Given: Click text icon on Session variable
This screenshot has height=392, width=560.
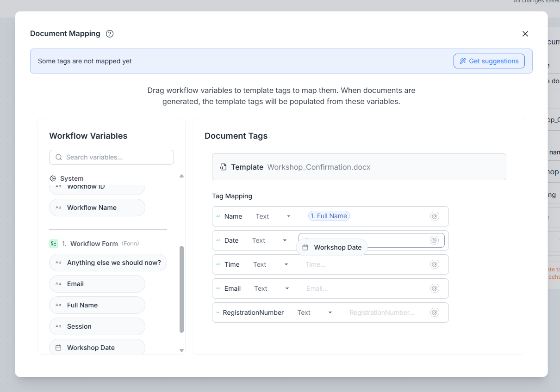Looking at the screenshot, I should 58,326.
